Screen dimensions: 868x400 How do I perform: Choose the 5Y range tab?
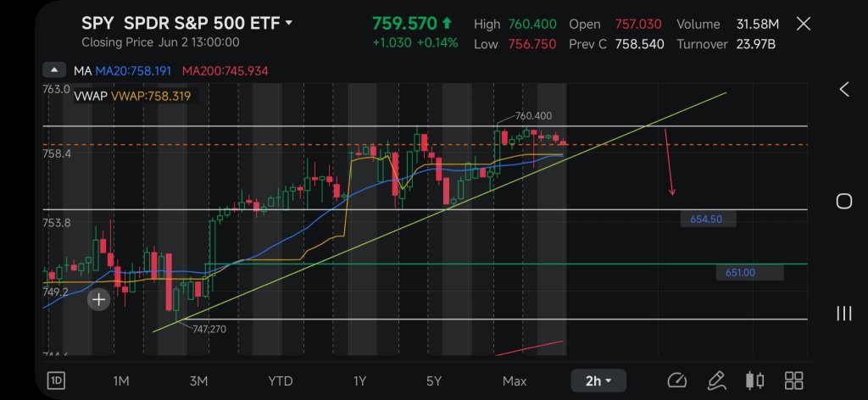[434, 381]
